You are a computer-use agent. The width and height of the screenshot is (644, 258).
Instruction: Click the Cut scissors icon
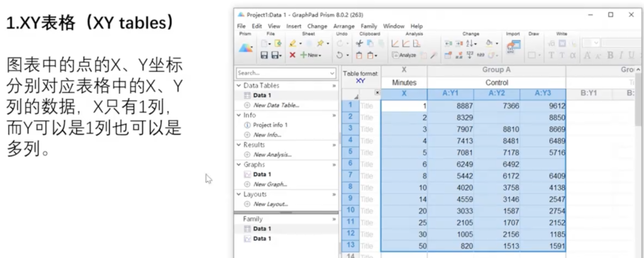(359, 43)
